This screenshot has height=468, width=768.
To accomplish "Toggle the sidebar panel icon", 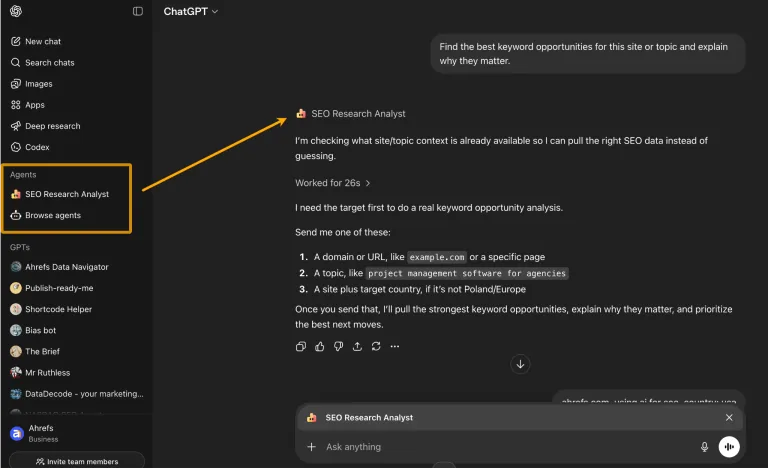I will tap(138, 11).
